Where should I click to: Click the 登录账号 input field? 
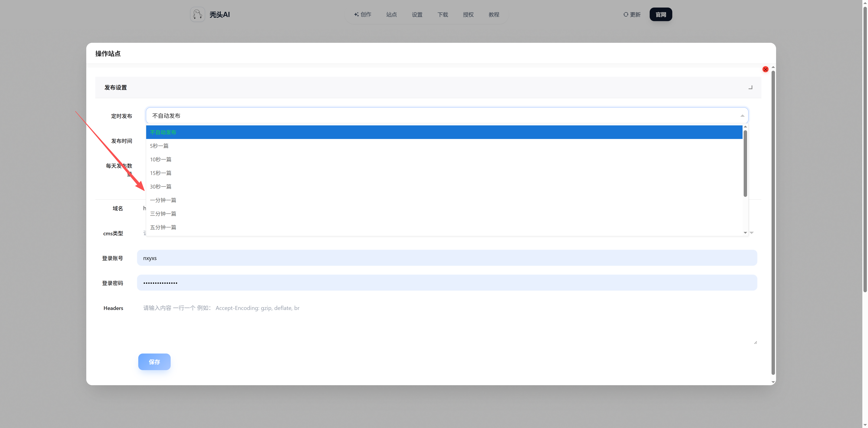(447, 258)
